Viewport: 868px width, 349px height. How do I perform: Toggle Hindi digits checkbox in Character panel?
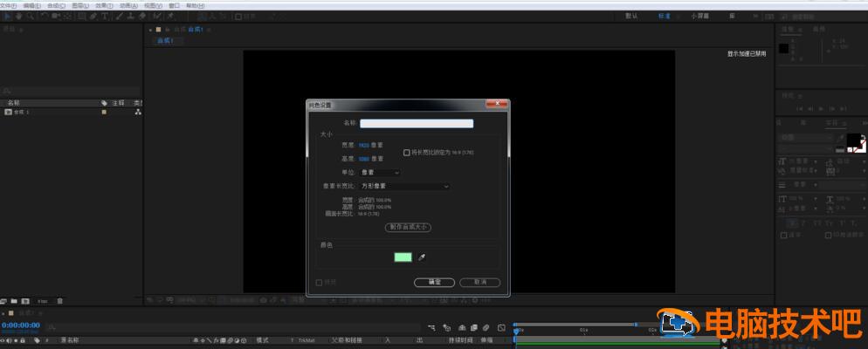pyautogui.click(x=829, y=235)
